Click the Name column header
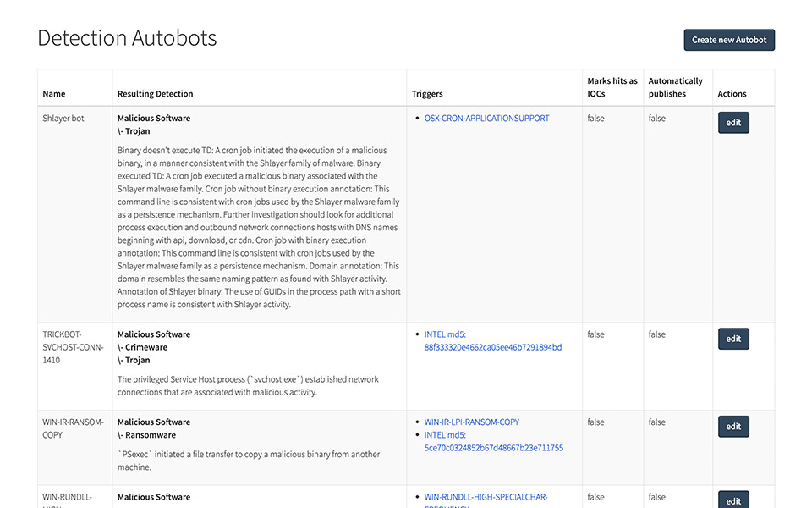 pyautogui.click(x=54, y=94)
